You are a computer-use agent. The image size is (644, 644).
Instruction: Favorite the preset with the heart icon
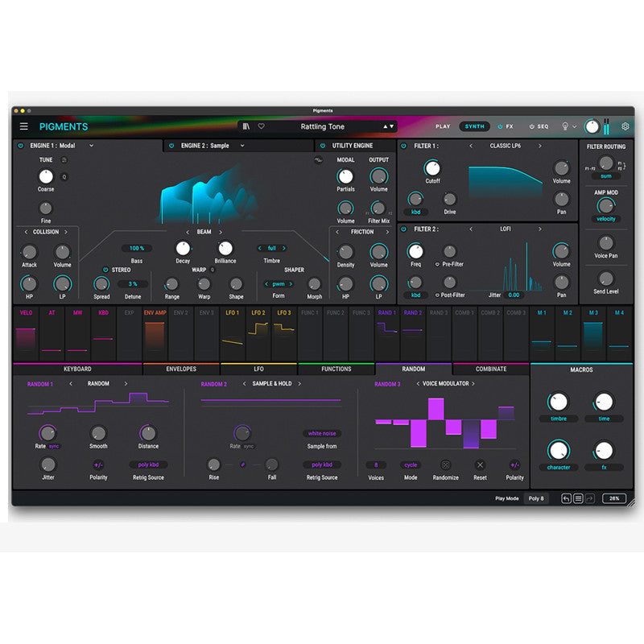[261, 126]
